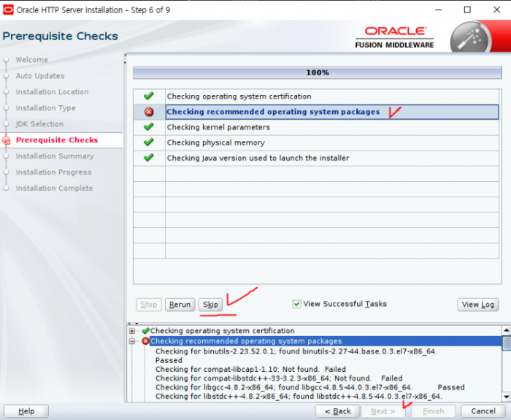Viewport: 511px width, 420px height.
Task: Select 'Checking Java version used to launch the installer'
Action: (x=316, y=158)
